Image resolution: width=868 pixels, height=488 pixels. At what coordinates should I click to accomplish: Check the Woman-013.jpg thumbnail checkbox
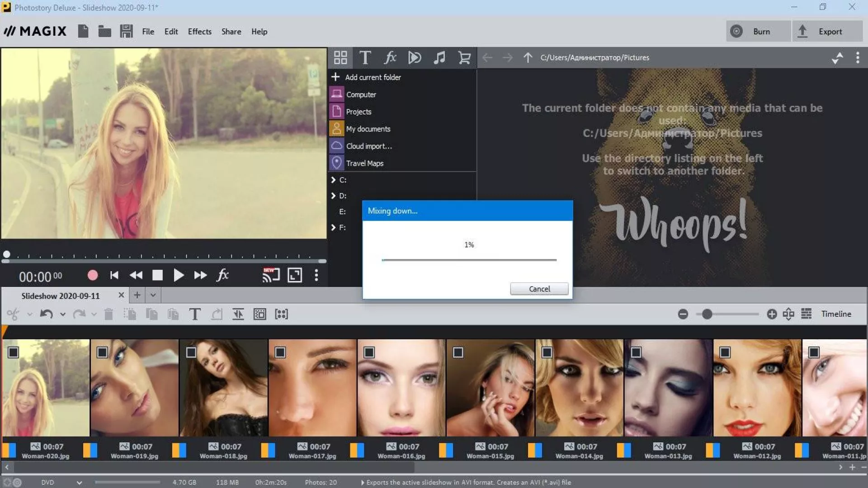[x=636, y=352]
